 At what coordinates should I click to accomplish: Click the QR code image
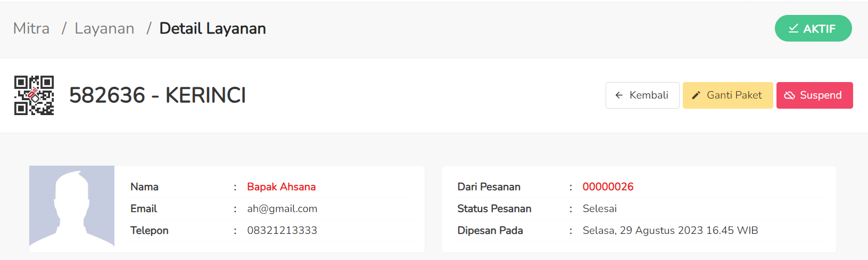[34, 95]
